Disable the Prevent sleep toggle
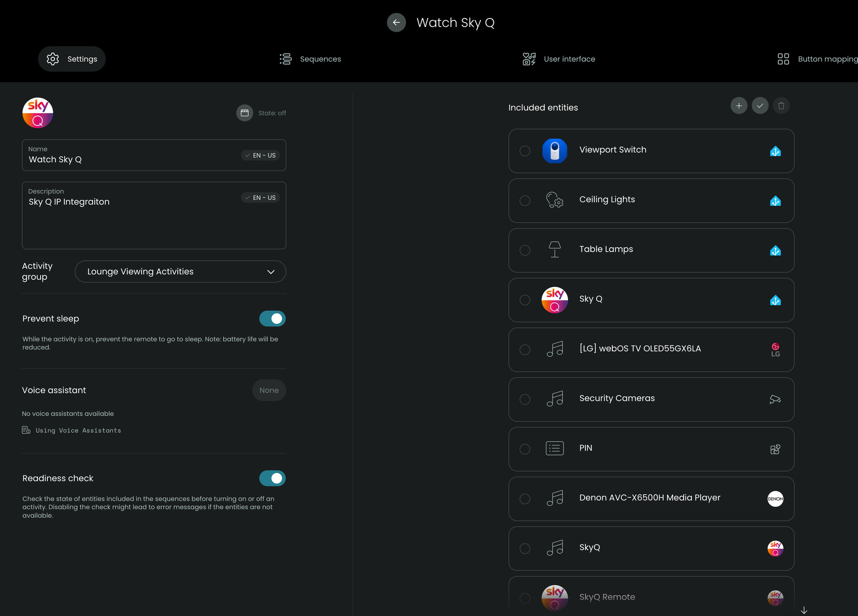This screenshot has width=858, height=616. (x=272, y=319)
